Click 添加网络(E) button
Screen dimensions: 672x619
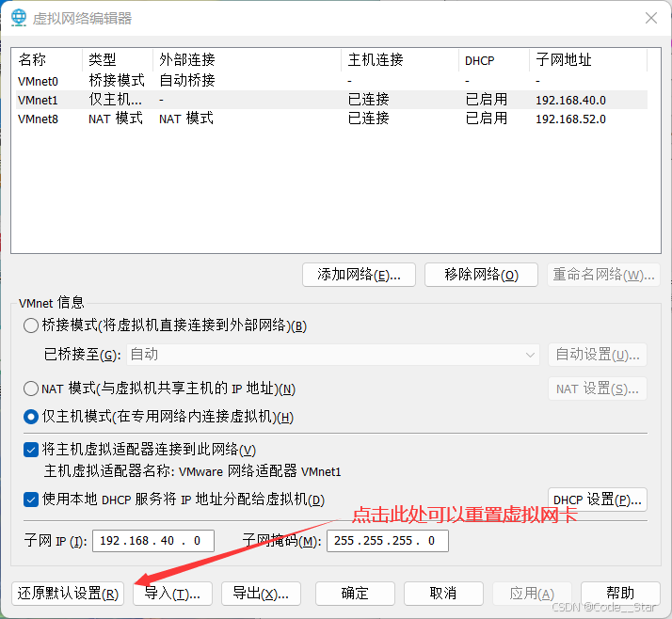pyautogui.click(x=359, y=275)
